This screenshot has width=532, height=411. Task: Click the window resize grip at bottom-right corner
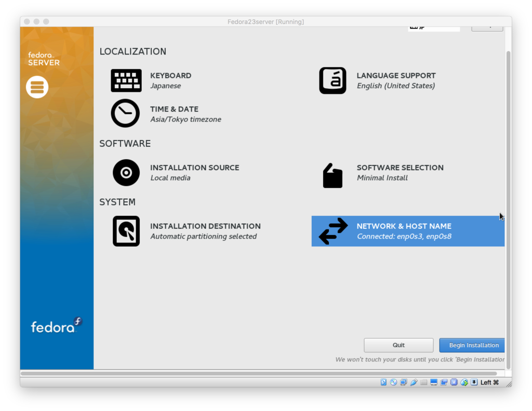pos(509,383)
